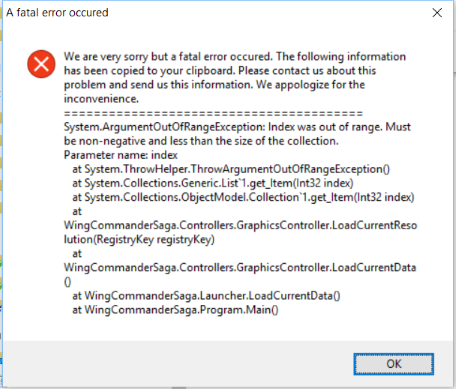Click the 'WingCommanderSaga.Launcher.LoadCurrentData()' line
Image resolution: width=456 pixels, height=389 pixels.
click(206, 296)
